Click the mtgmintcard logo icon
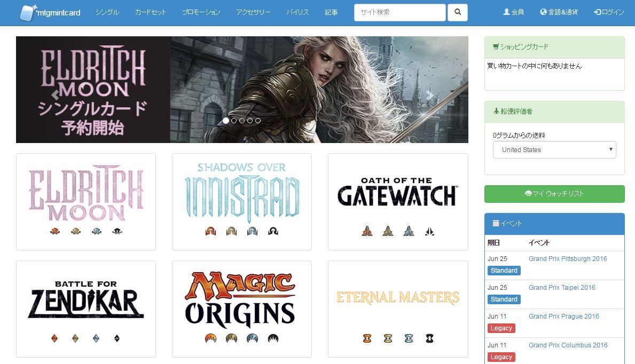The height and width of the screenshot is (364, 635). pos(28,13)
